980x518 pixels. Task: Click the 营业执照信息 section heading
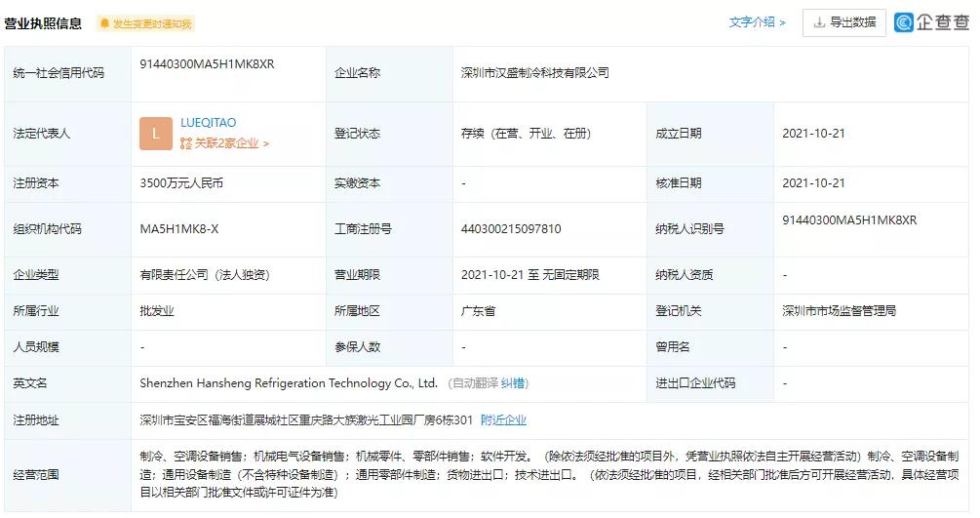42,22
